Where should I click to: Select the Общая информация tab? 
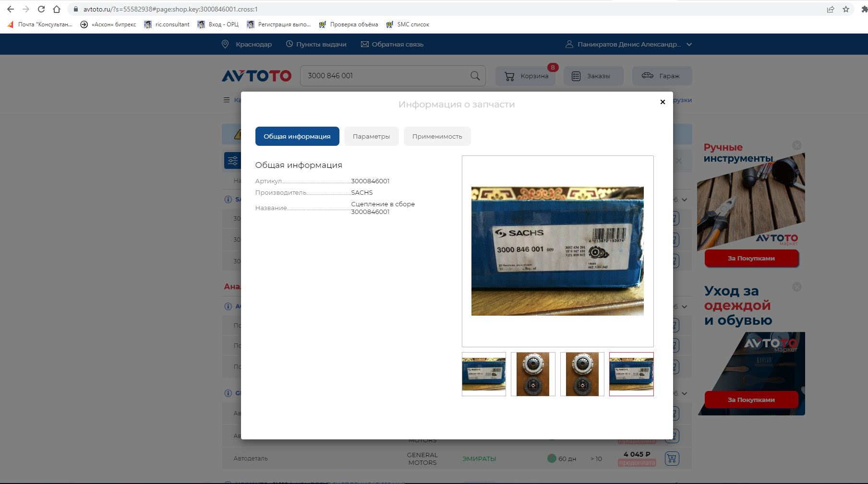click(297, 136)
